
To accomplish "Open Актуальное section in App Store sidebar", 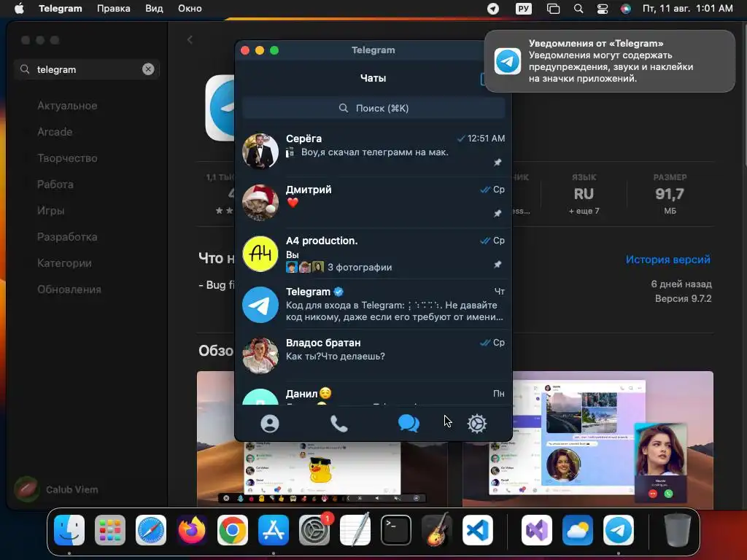I will point(67,106).
